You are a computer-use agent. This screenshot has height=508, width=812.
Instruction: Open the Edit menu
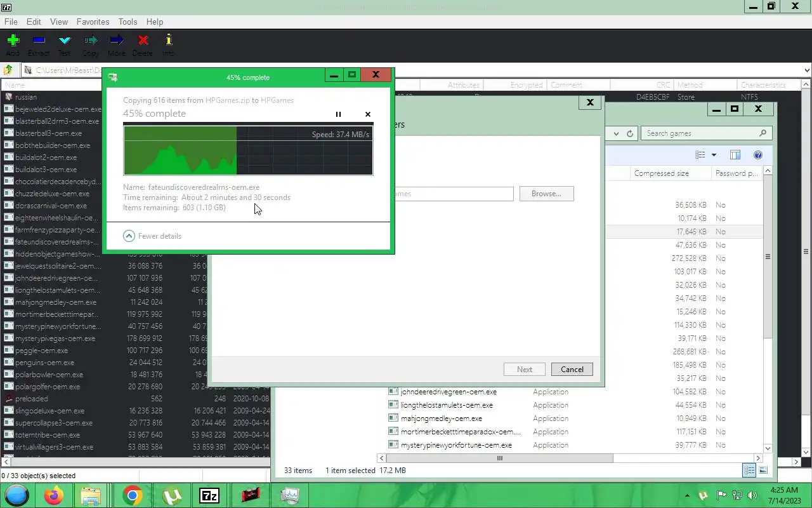click(34, 22)
